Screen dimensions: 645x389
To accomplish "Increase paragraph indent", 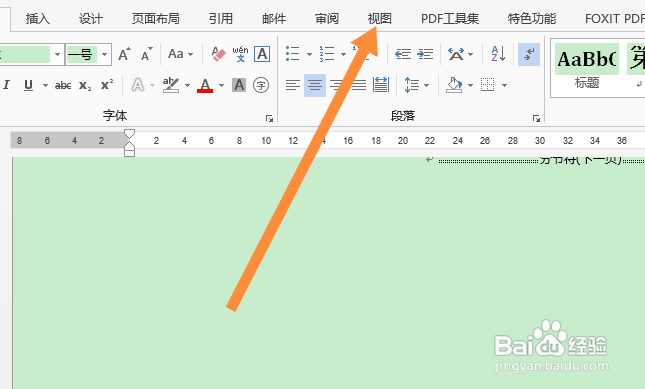I will pos(425,54).
